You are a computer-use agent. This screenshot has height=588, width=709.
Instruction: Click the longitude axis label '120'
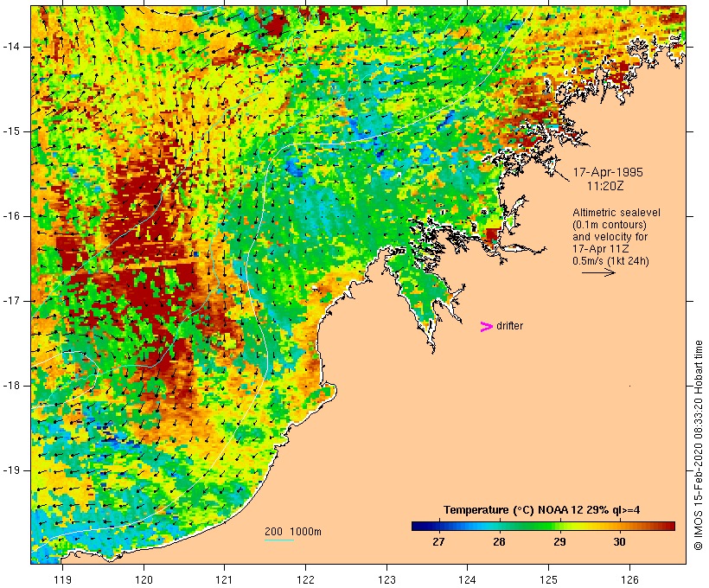[x=144, y=579]
